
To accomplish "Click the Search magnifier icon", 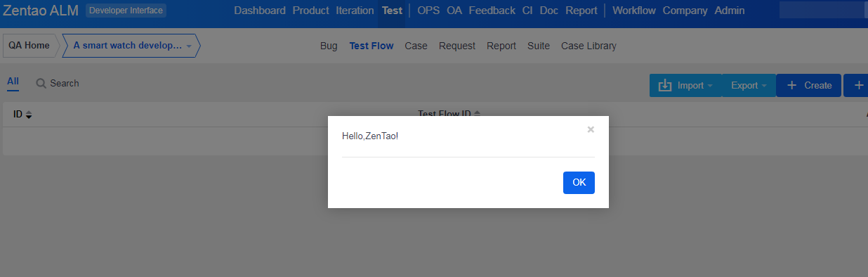I will pyautogui.click(x=41, y=83).
